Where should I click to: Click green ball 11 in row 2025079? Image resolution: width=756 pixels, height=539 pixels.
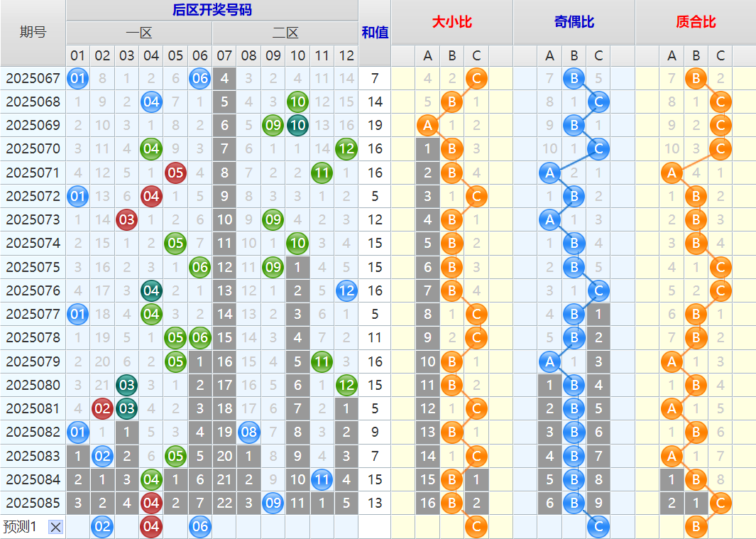322,361
